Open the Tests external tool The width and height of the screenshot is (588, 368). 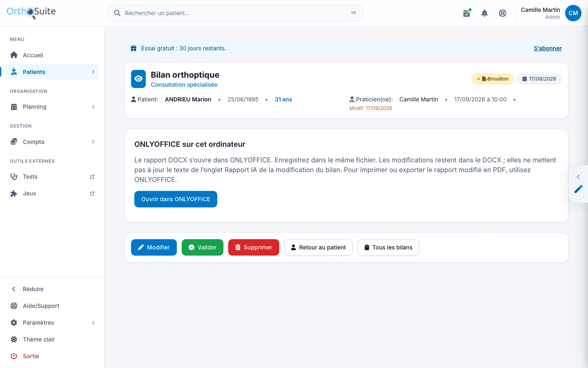pos(52,177)
